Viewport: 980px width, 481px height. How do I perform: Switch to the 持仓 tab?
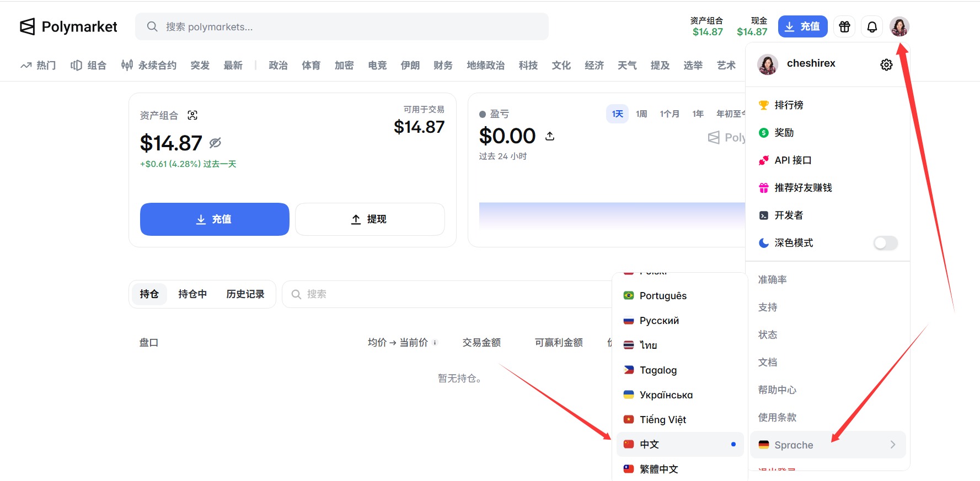pos(149,294)
